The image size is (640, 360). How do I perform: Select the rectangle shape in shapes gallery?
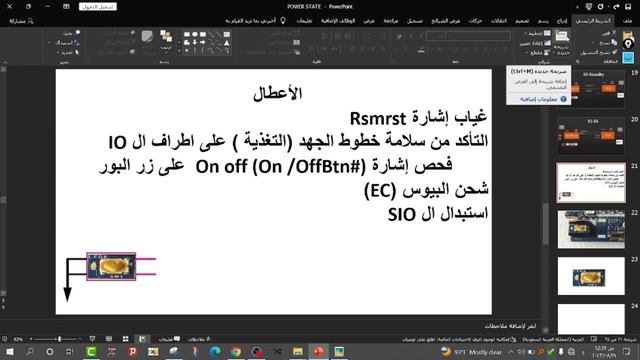[203, 34]
